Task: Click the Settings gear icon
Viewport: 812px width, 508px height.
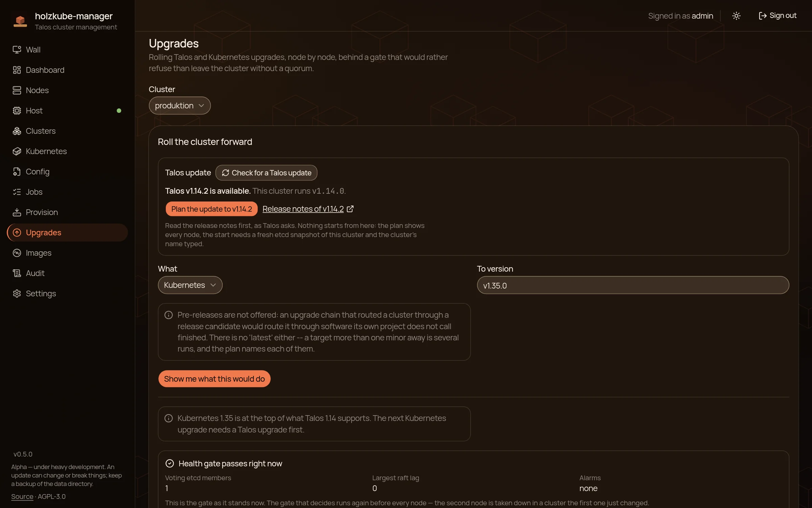Action: pyautogui.click(x=17, y=294)
